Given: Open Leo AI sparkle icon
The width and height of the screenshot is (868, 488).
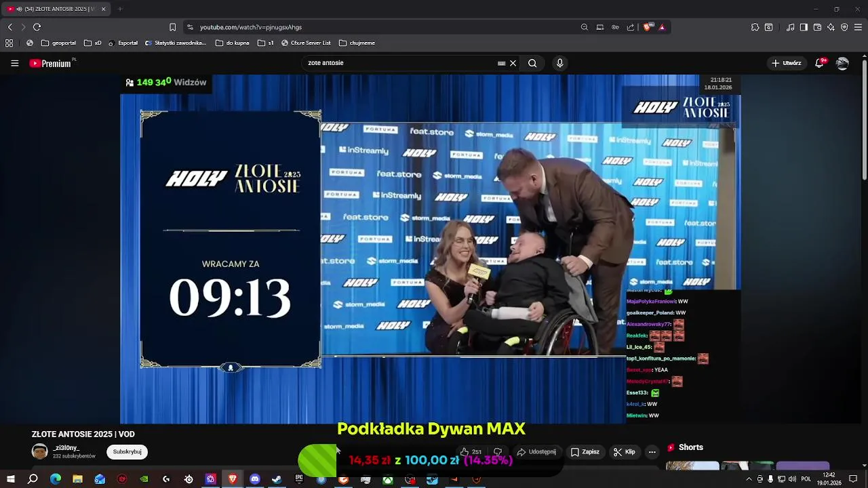Looking at the screenshot, I should (831, 27).
